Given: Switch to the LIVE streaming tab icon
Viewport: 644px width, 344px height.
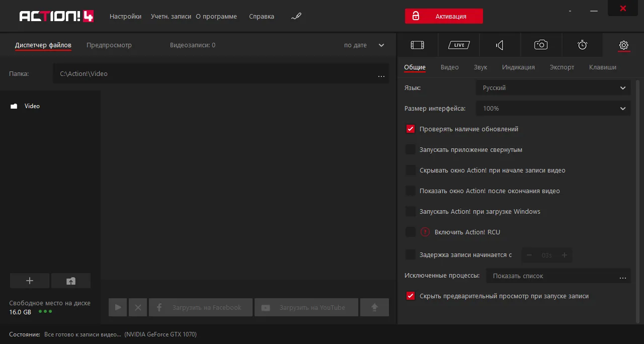Looking at the screenshot, I should 459,45.
